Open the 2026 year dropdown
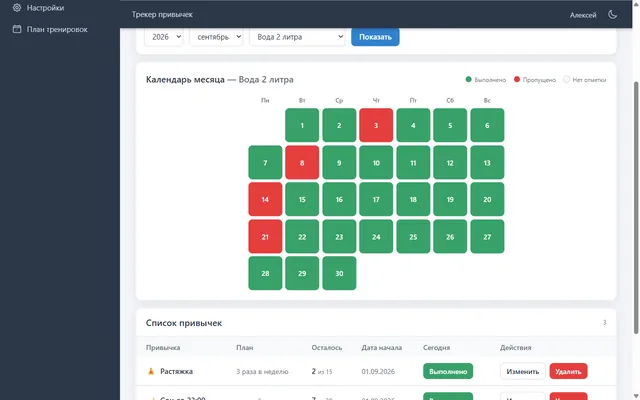 163,37
